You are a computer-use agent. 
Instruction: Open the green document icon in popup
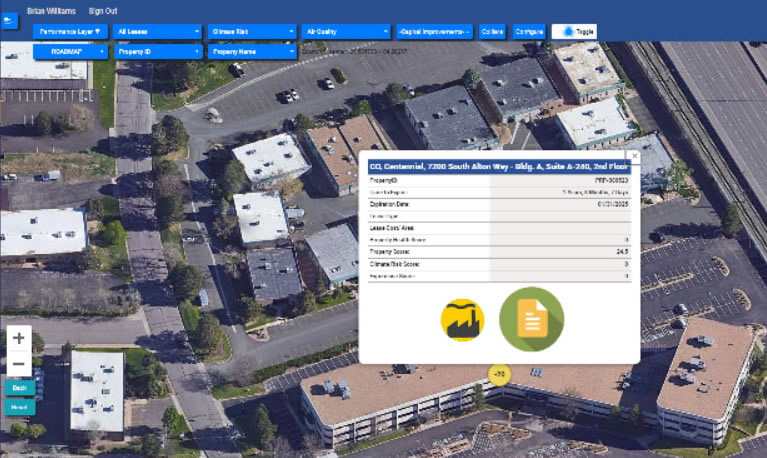531,319
